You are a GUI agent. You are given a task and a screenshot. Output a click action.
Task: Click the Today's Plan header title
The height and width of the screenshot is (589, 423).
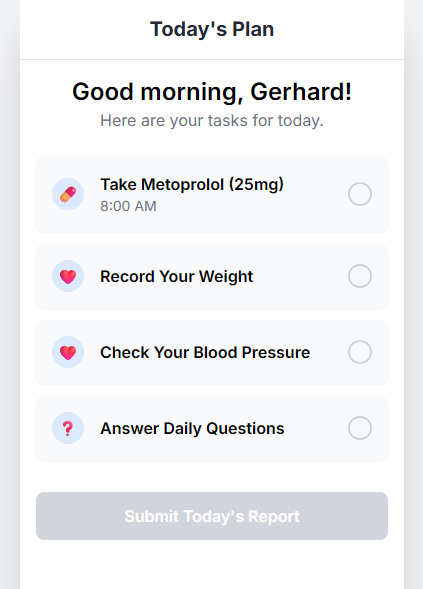pos(212,29)
